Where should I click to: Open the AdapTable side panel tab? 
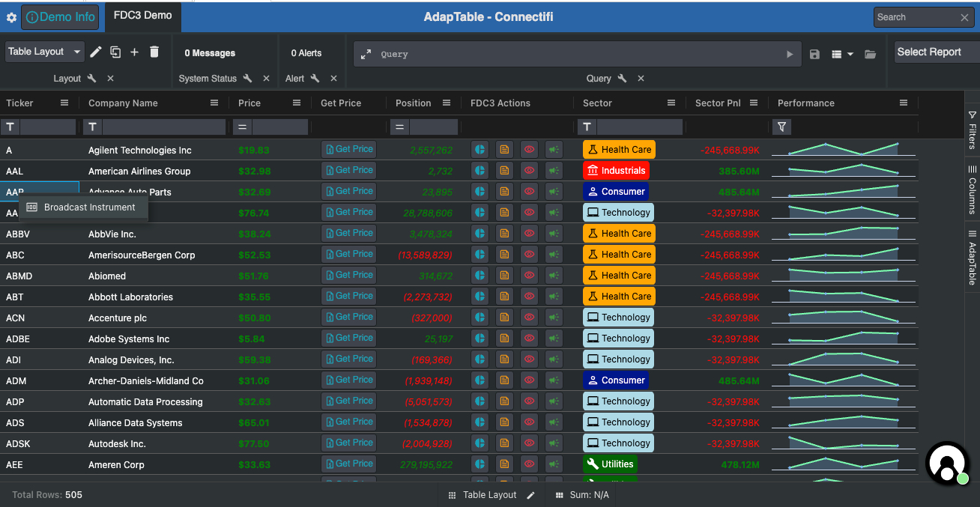pos(973,258)
